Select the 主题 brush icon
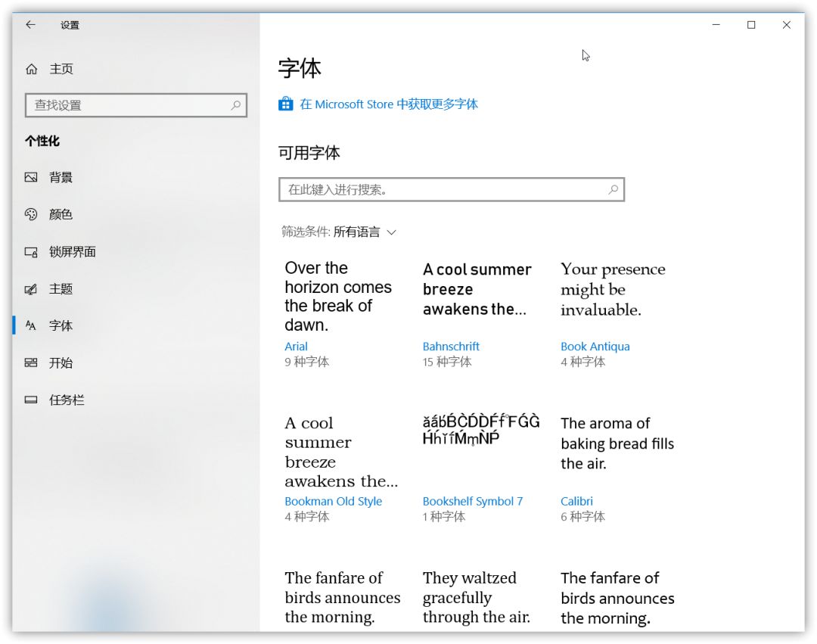Image resolution: width=817 pixels, height=644 pixels. point(31,289)
